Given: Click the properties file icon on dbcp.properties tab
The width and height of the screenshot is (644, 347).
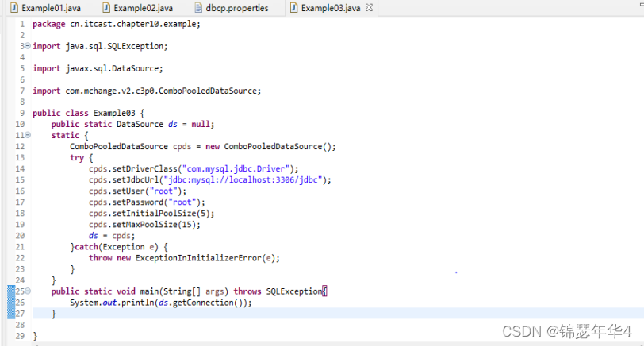Looking at the screenshot, I should (x=198, y=8).
